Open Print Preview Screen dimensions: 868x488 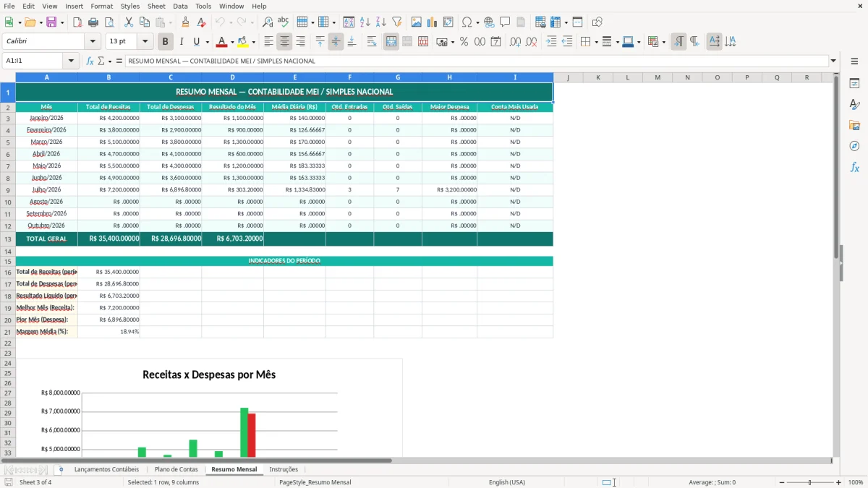(x=109, y=22)
